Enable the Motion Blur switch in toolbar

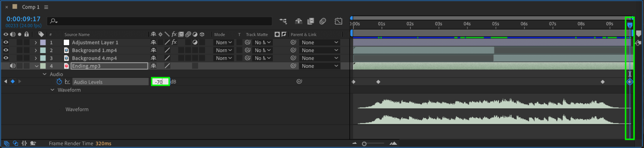[x=322, y=21]
